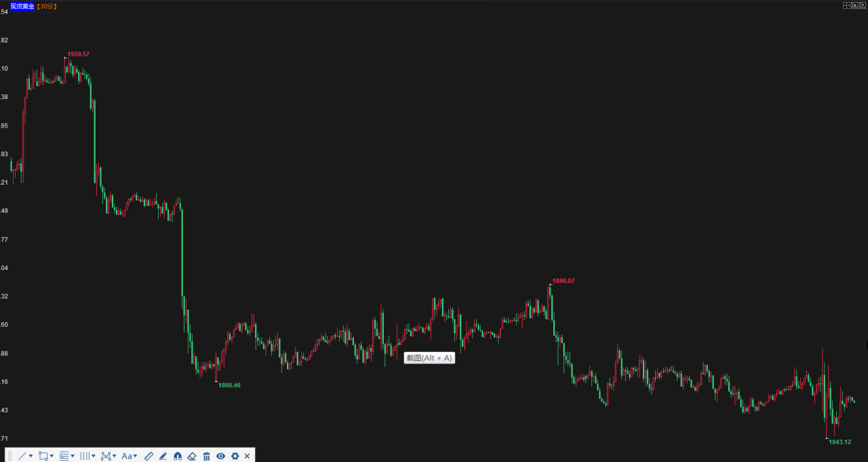Select the line drawing tool
Screen dimensions: 868x462
point(22,456)
